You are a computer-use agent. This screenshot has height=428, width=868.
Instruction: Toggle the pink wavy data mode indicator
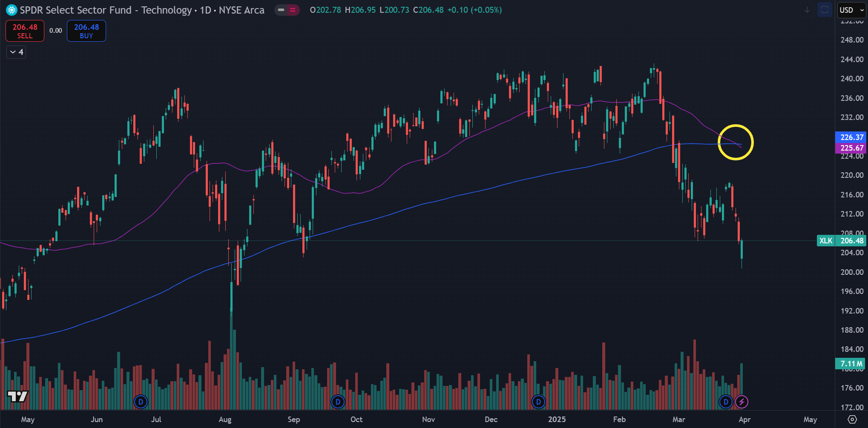tap(293, 10)
